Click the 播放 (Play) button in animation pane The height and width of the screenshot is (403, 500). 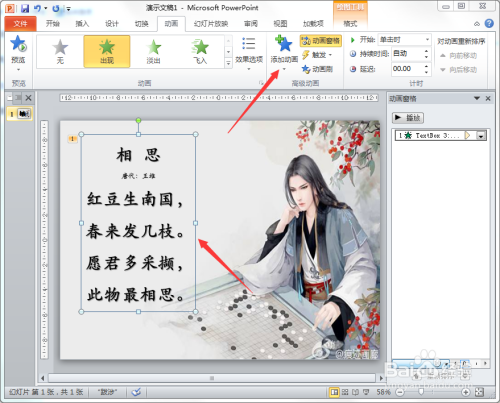pyautogui.click(x=408, y=118)
